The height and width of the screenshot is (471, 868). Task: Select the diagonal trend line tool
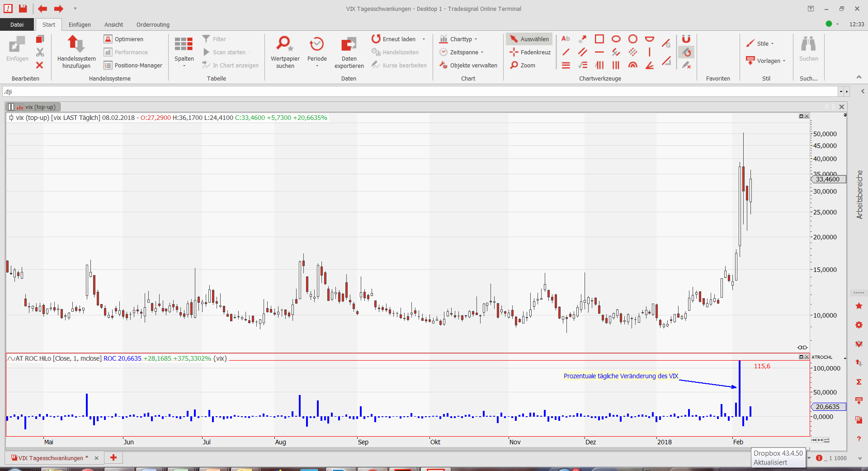566,52
